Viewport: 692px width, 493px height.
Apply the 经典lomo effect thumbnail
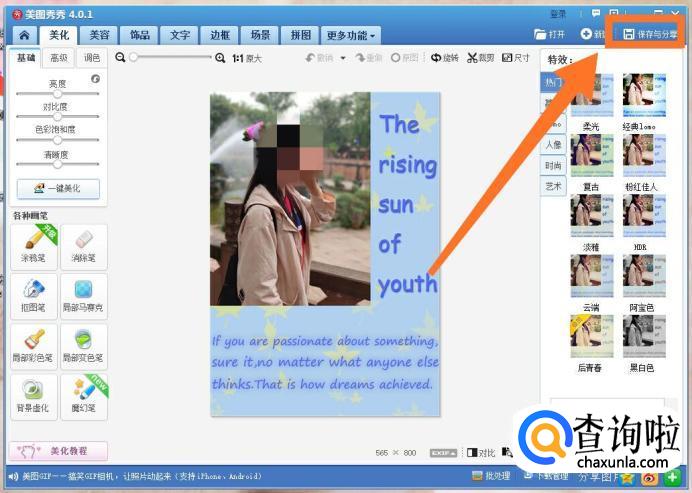[644, 96]
